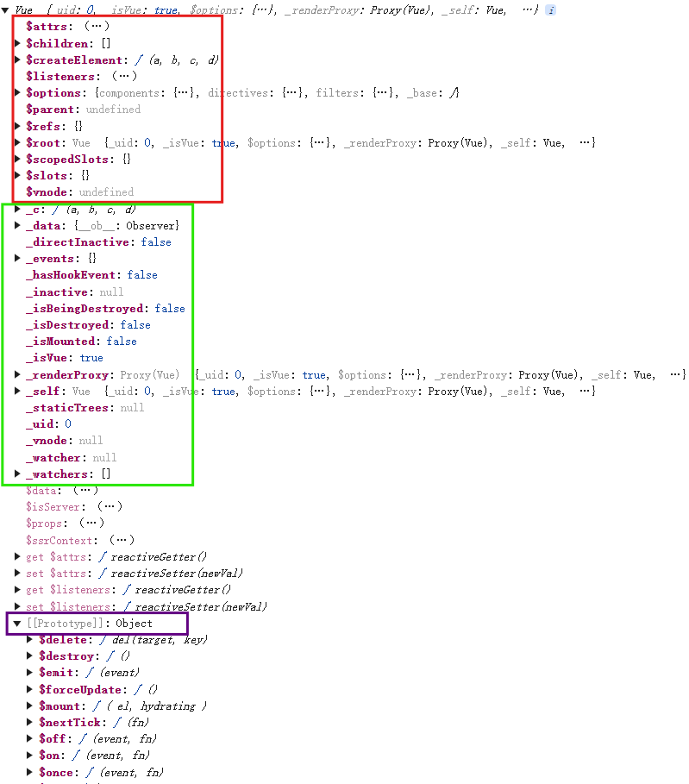
Task: Expand the $on method
Action: click(29, 755)
